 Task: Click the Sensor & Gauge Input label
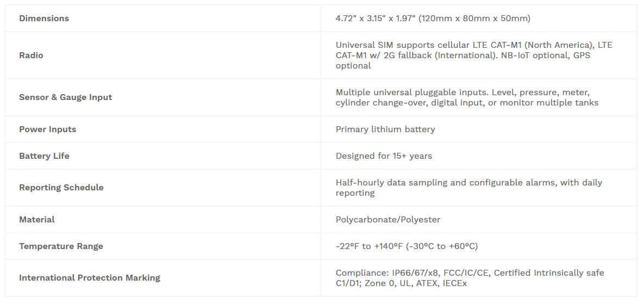(x=65, y=97)
